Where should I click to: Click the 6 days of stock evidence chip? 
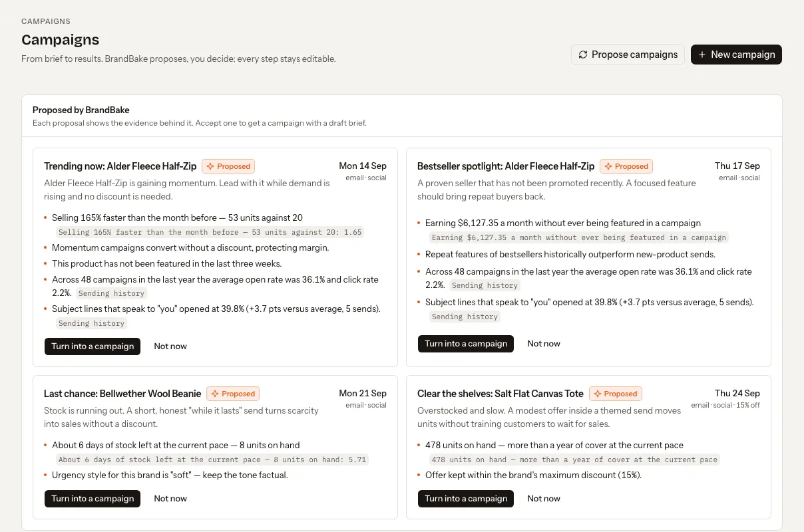[212, 460]
